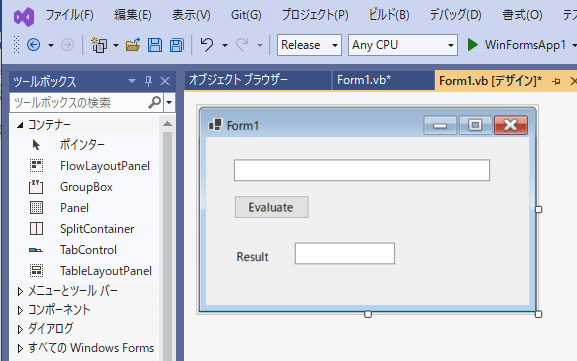The width and height of the screenshot is (577, 361).
Task: Pin the Form1.vb design tab
Action: pos(556,81)
